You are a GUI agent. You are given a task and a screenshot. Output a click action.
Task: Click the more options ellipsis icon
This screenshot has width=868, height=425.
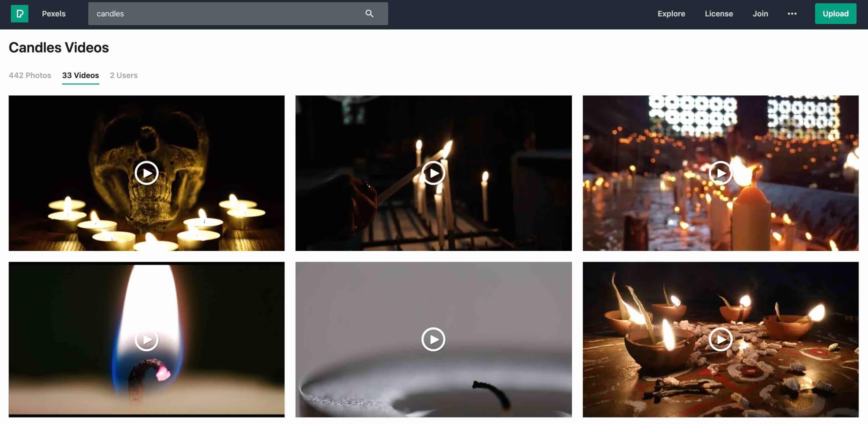pyautogui.click(x=792, y=13)
